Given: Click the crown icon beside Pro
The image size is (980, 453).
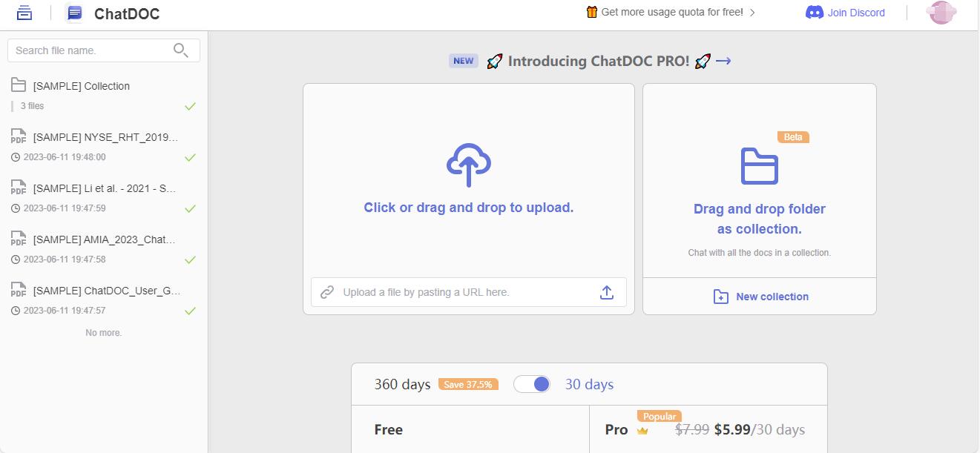Looking at the screenshot, I should point(642,430).
